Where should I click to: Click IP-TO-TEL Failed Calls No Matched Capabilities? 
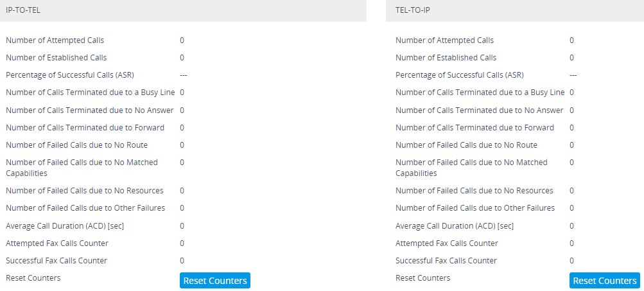(82, 168)
